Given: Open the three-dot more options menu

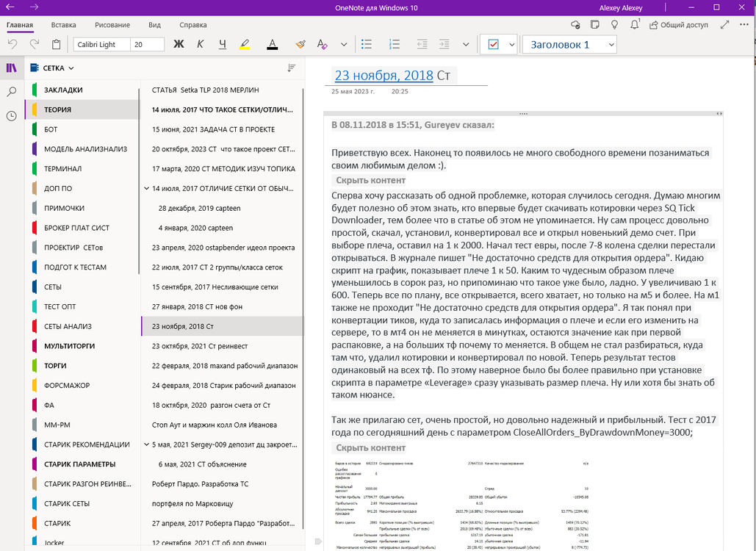Looking at the screenshot, I should pos(744,24).
